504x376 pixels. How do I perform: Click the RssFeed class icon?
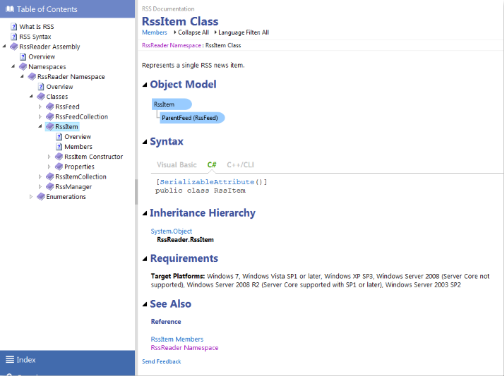pos(50,107)
